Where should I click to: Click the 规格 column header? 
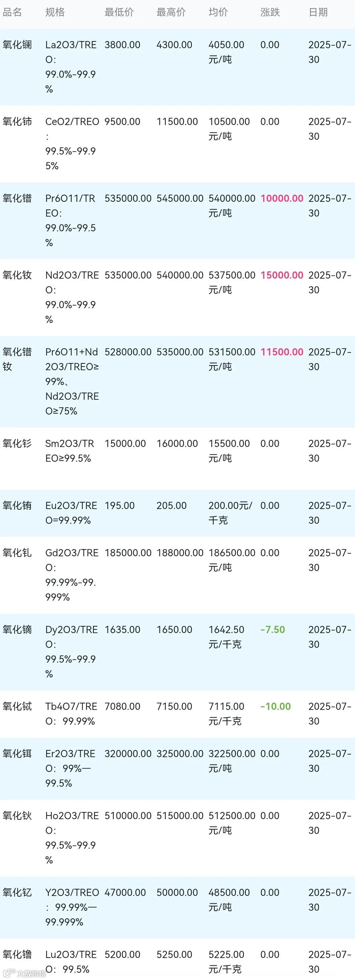click(x=55, y=12)
